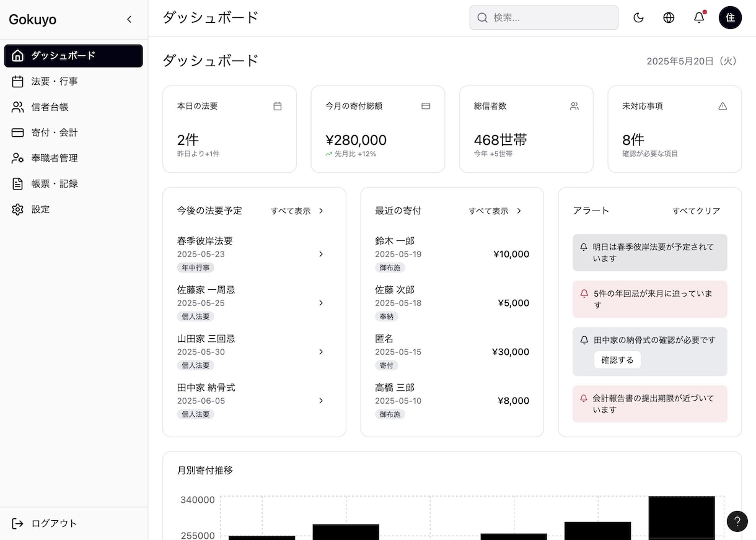Click the trend arrow beside 先月比 +12%
Screen dimensions: 756x540
point(329,154)
